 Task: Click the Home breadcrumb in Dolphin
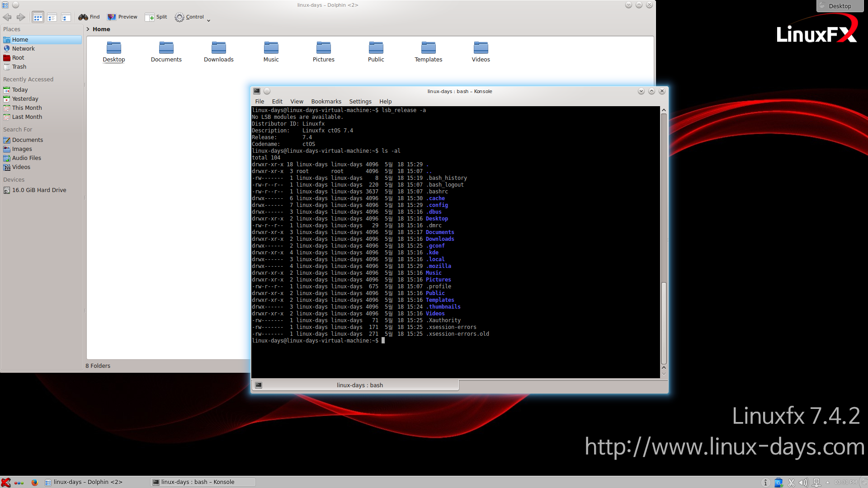coord(101,29)
